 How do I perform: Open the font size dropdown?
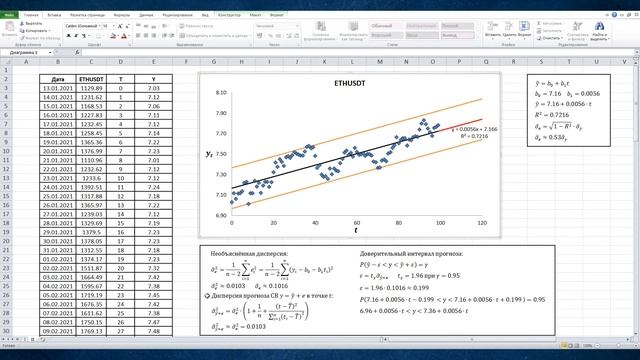[x=113, y=26]
